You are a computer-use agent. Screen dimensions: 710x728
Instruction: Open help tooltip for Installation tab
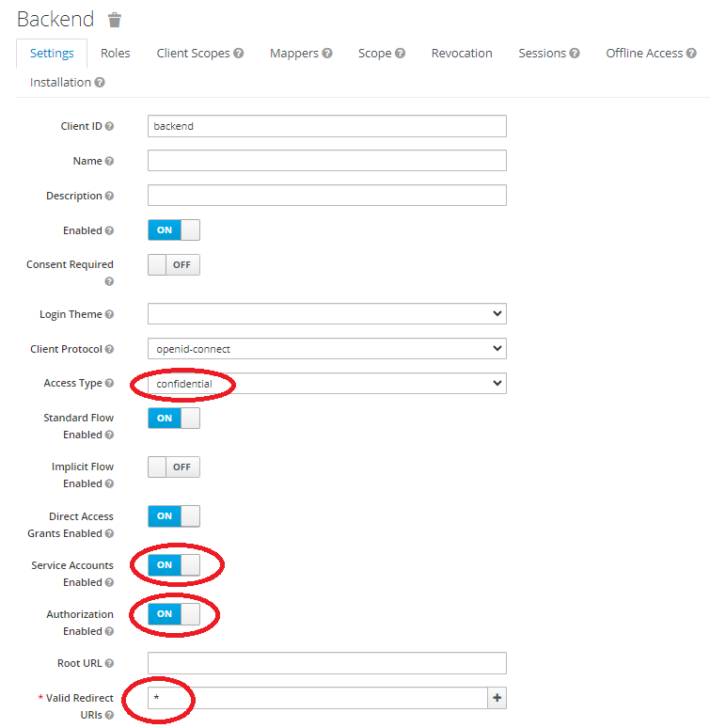(100, 83)
